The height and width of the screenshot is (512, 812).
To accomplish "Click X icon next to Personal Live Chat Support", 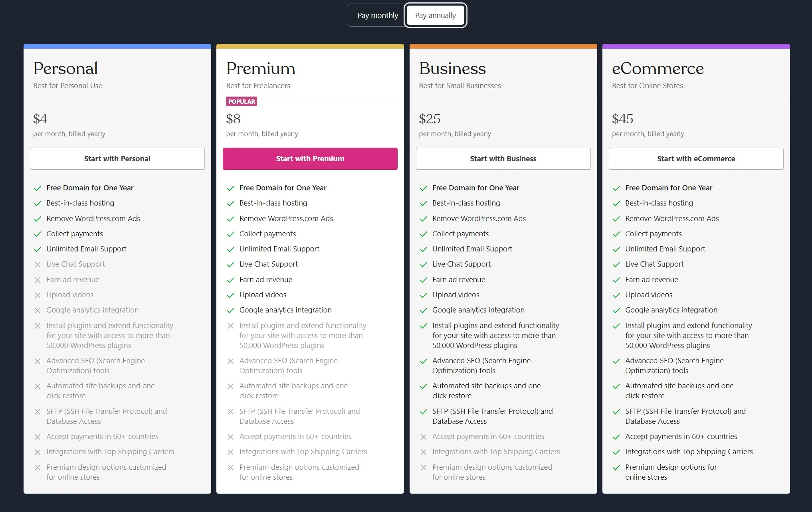I will pos(38,265).
